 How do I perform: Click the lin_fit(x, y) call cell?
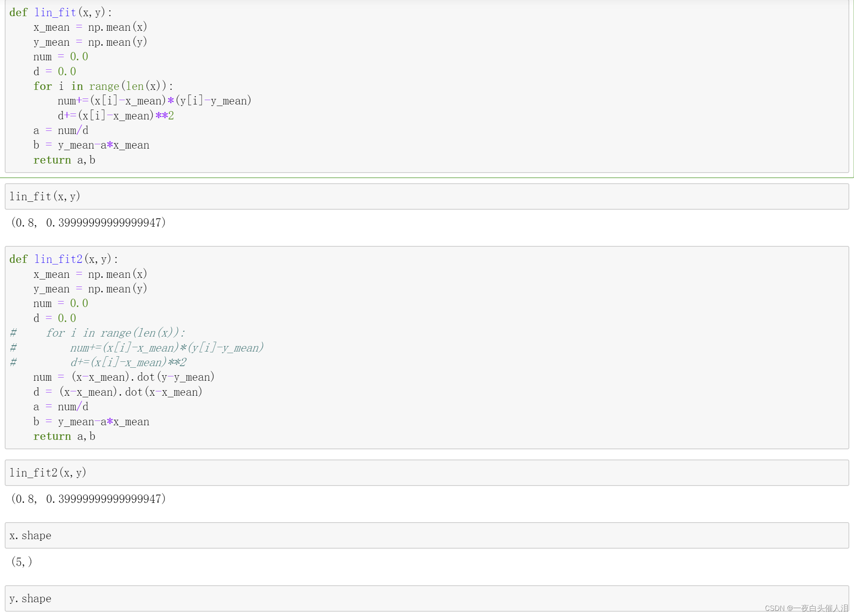[x=427, y=196]
